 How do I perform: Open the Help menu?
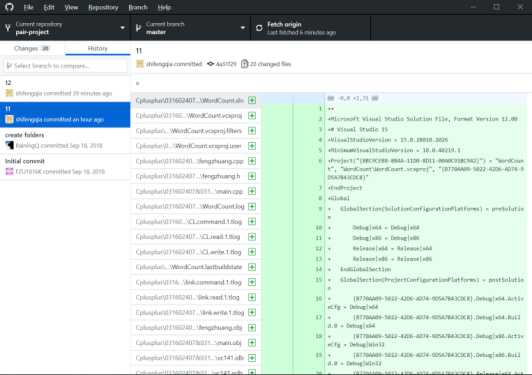coord(164,7)
